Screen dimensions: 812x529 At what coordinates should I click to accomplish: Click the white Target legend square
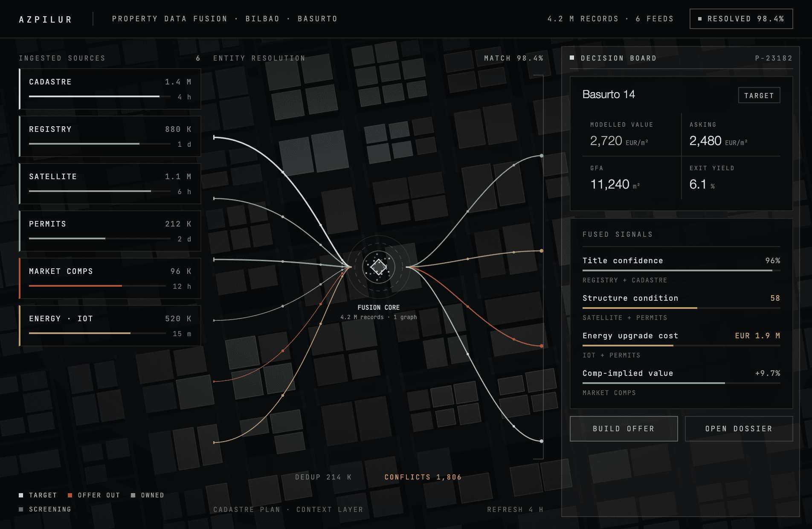(21, 495)
